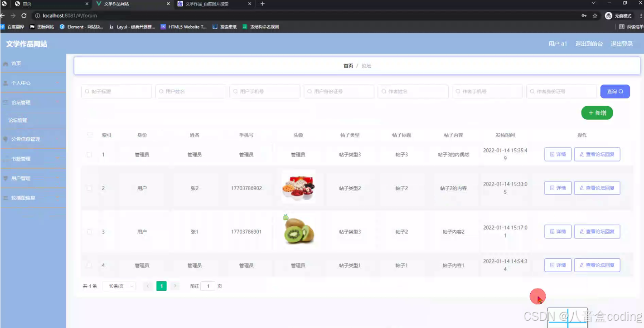Viewport: 644px width, 328px height.
Task: Collapse 论坛管理 parent sidebar menu
Action: [33, 103]
